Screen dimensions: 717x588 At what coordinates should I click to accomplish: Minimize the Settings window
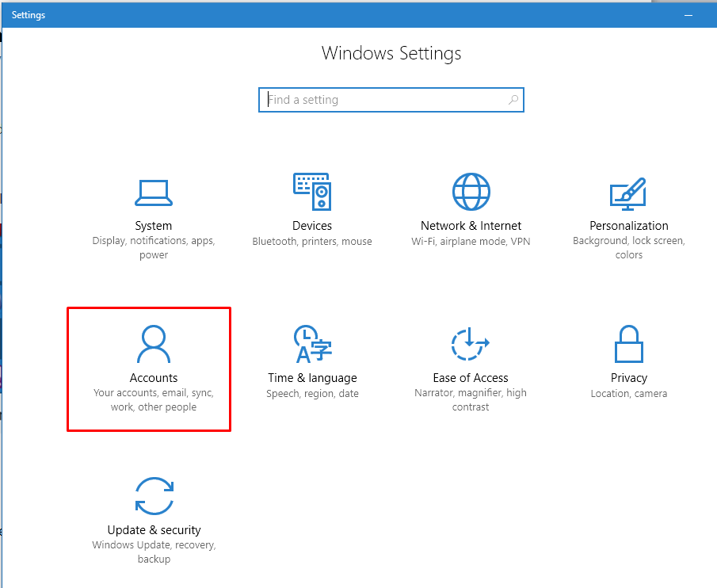(x=688, y=15)
